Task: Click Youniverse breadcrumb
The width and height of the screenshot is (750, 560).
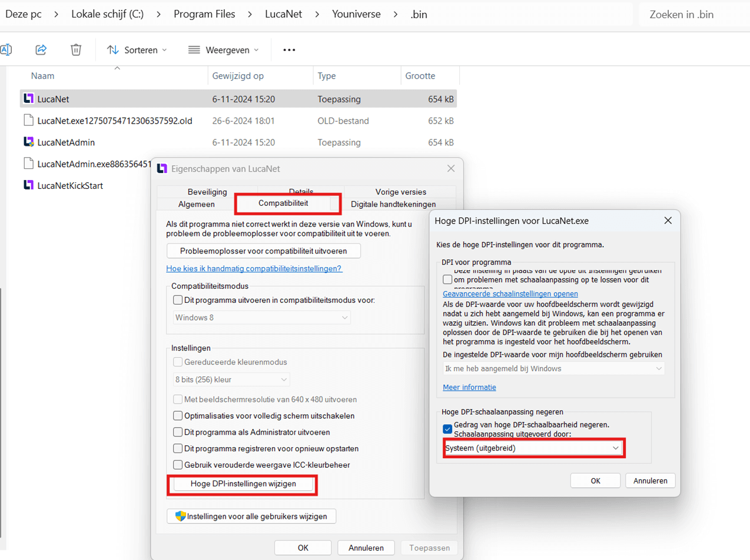Action: pos(356,14)
